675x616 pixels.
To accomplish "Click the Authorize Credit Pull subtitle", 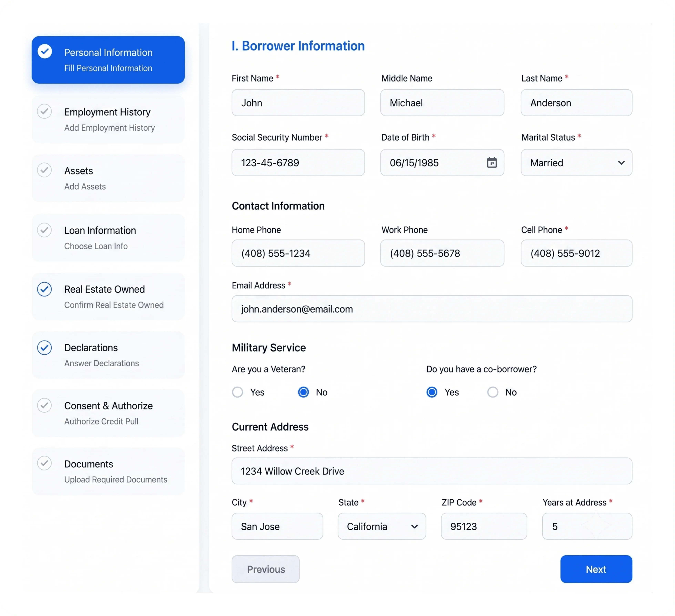I will coord(101,421).
